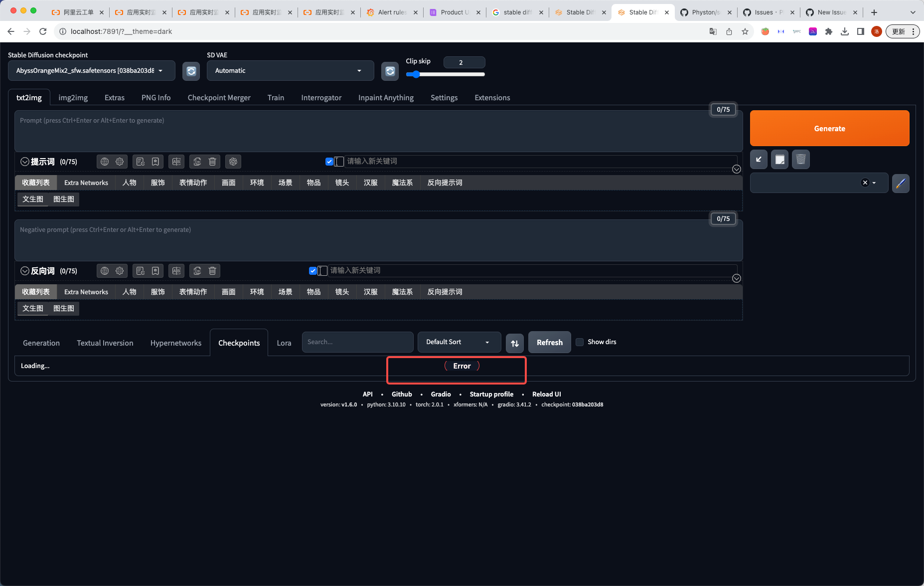924x586 pixels.
Task: Expand the Stable Diffusion checkpoint selector
Action: click(91, 70)
